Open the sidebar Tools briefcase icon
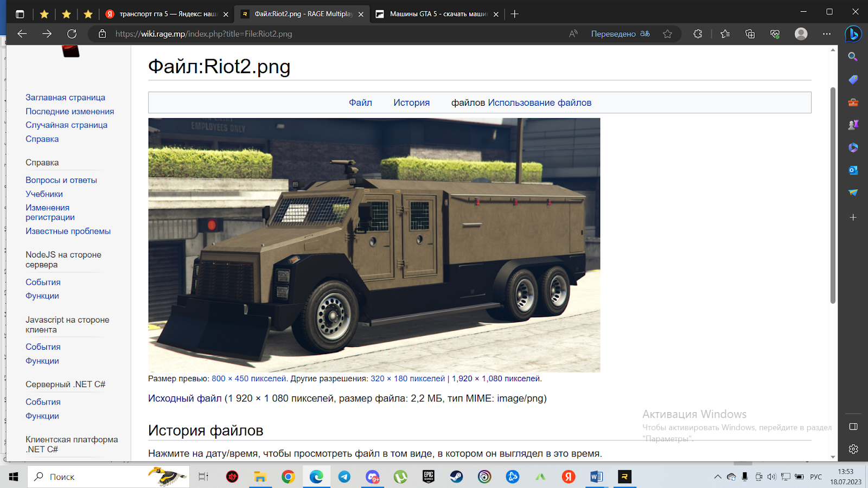 [853, 102]
